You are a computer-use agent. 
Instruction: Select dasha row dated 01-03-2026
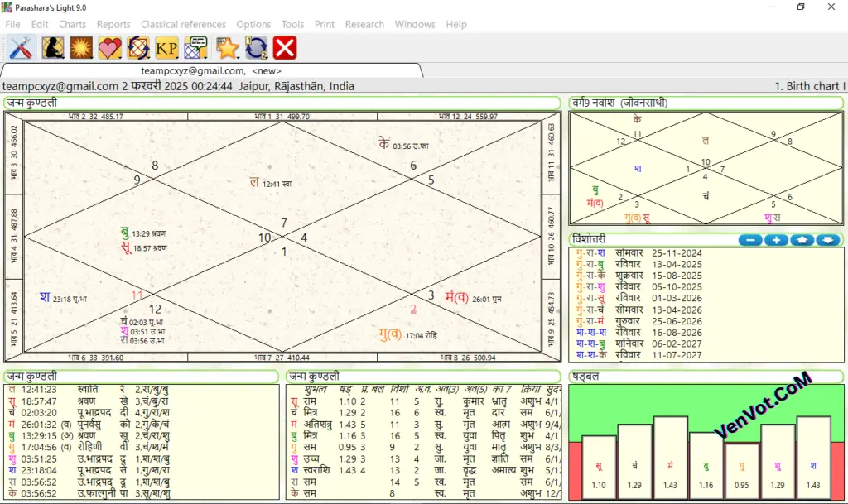coord(639,298)
